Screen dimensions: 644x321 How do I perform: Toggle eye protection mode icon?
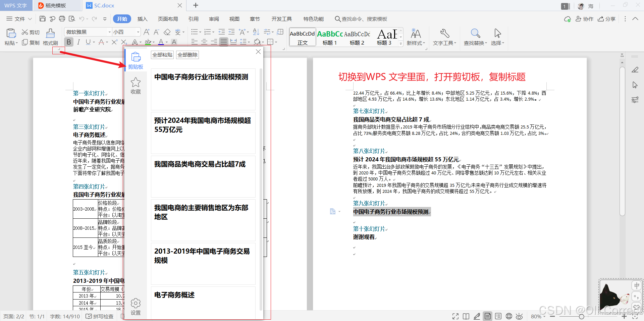tap(519, 316)
